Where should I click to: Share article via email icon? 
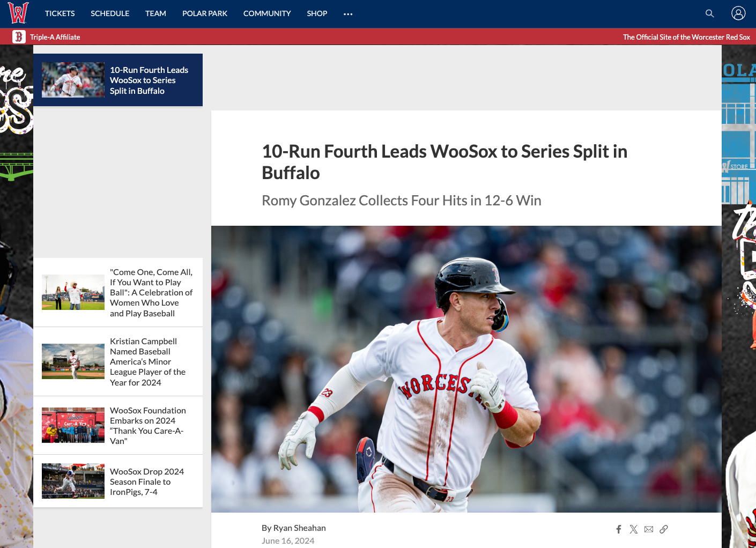[649, 529]
